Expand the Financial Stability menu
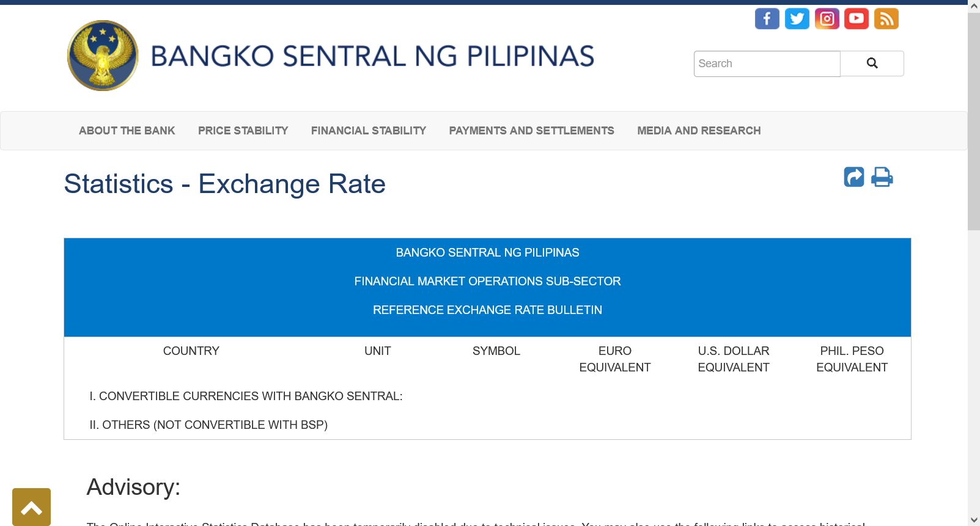Screen dimensions: 980x526 tap(368, 131)
